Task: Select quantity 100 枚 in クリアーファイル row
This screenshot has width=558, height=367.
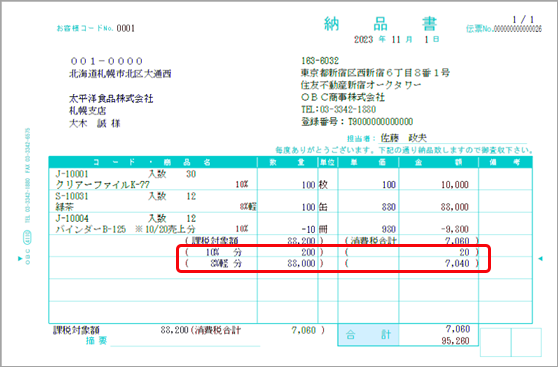Action: [315, 185]
